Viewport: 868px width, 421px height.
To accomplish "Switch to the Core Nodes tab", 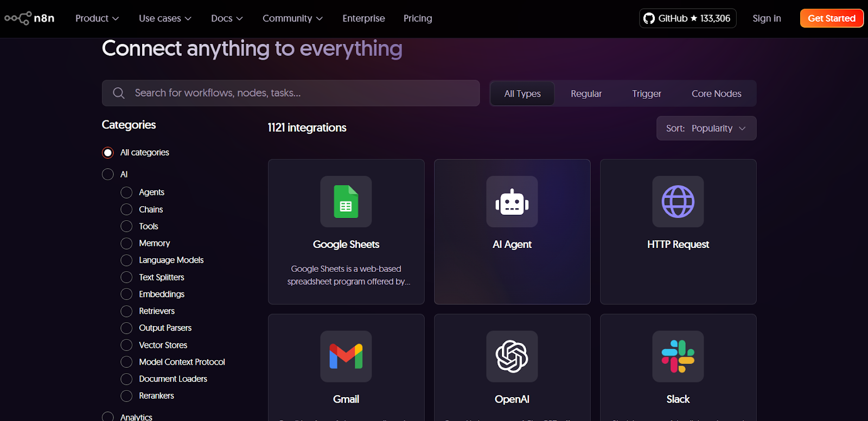I will 717,94.
